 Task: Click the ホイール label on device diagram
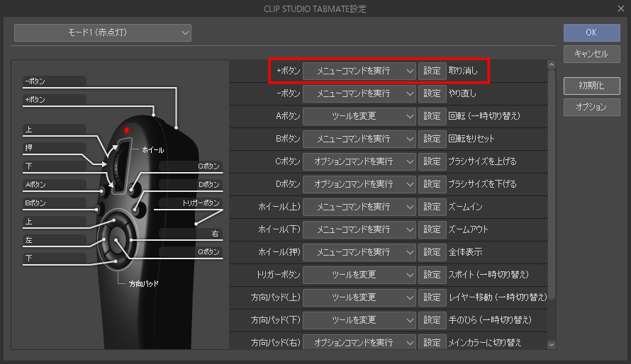coord(153,150)
